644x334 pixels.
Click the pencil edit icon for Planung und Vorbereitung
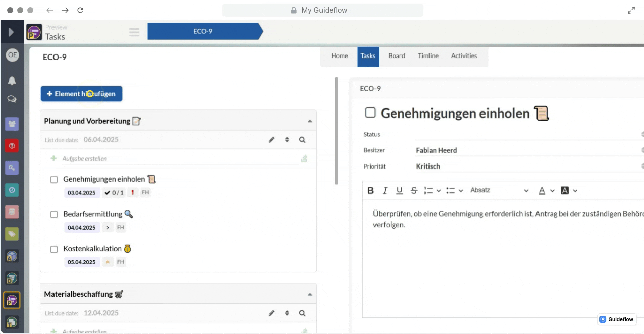(x=271, y=140)
